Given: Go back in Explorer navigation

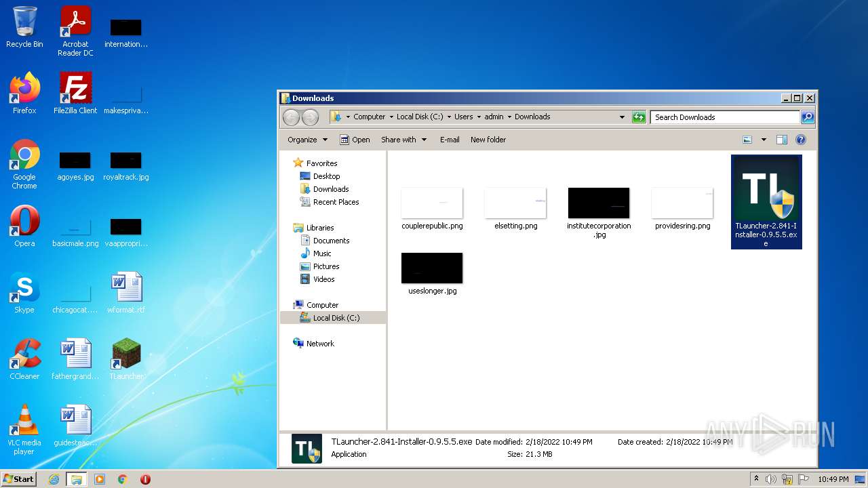Looking at the screenshot, I should point(291,117).
